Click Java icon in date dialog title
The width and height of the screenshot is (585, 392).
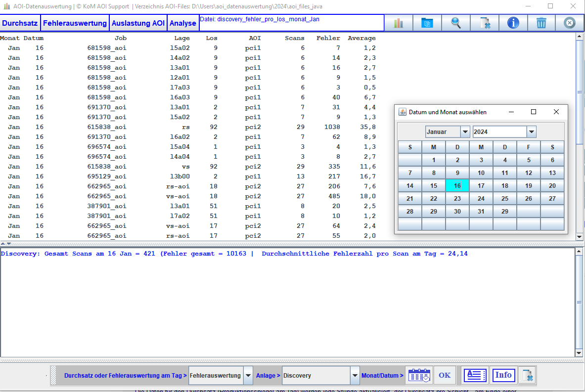(403, 112)
